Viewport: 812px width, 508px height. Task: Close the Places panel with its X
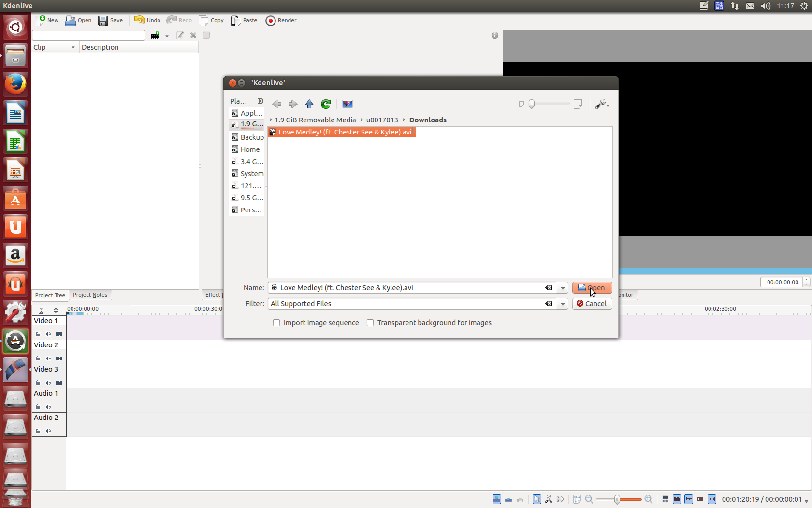[x=261, y=101]
